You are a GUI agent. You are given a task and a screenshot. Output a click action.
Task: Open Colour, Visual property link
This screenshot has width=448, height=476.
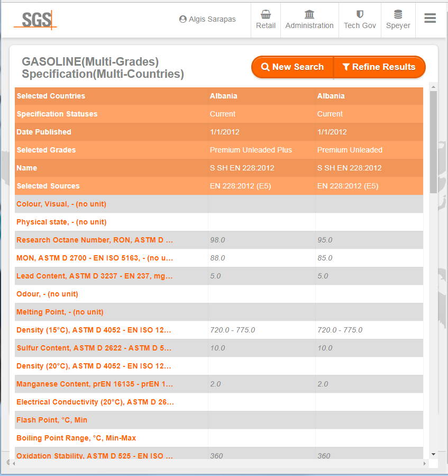pyautogui.click(x=61, y=204)
